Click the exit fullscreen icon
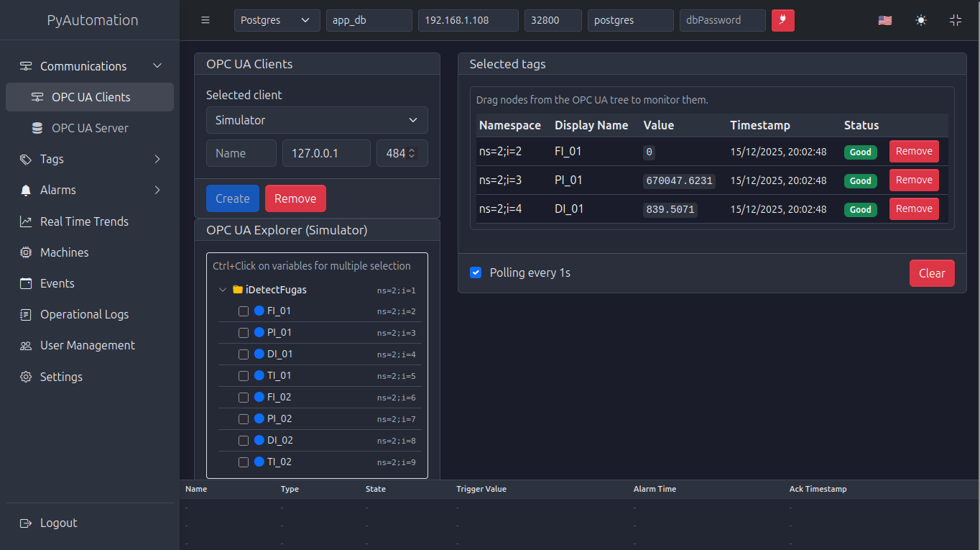 tap(956, 20)
